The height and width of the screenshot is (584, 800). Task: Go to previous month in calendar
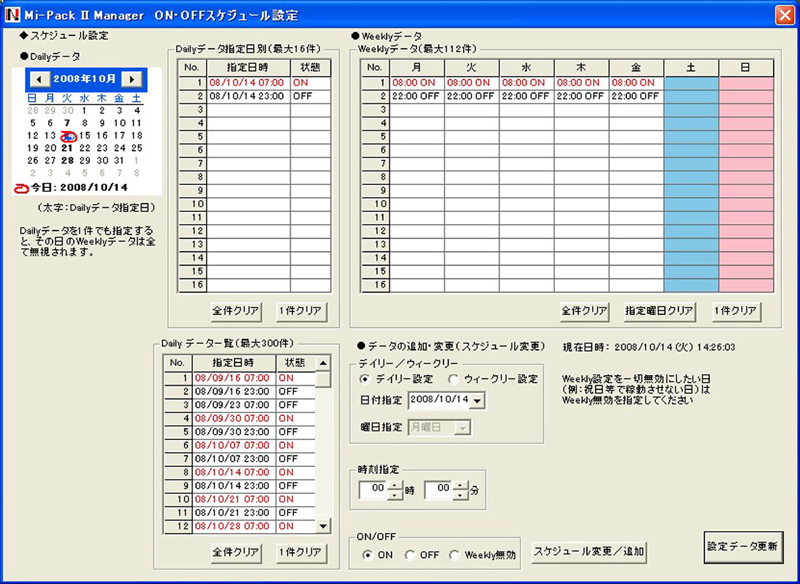[38, 78]
